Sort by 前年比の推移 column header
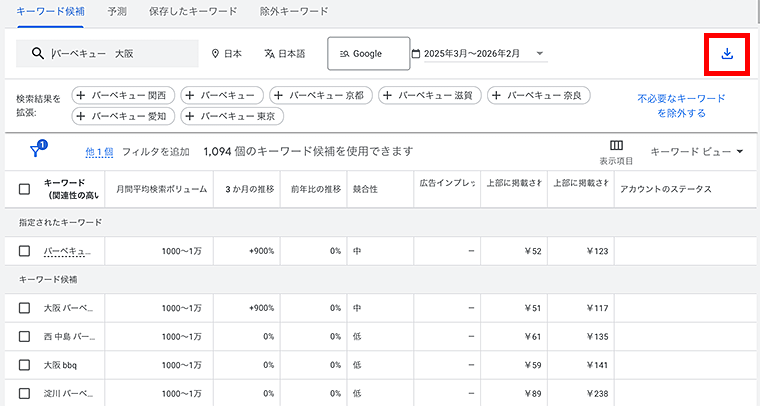Image resolution: width=760 pixels, height=406 pixels. 316,189
